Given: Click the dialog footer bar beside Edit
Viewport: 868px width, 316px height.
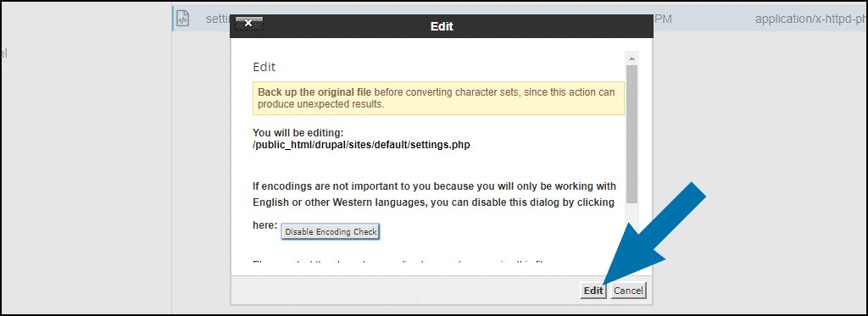Looking at the screenshot, I should tap(404, 291).
